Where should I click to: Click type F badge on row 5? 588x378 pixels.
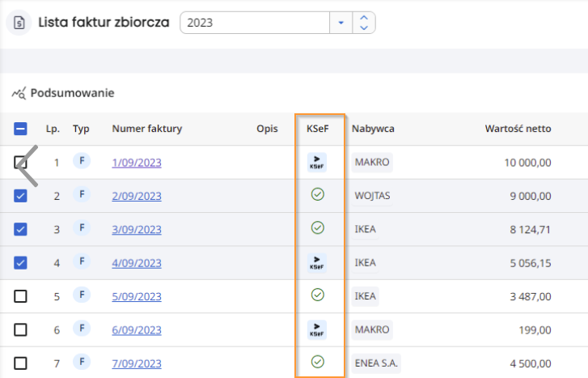pyautogui.click(x=82, y=295)
